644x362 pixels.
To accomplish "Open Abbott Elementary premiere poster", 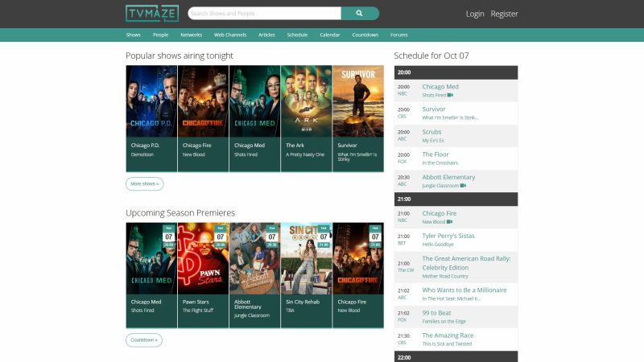I will tap(254, 258).
